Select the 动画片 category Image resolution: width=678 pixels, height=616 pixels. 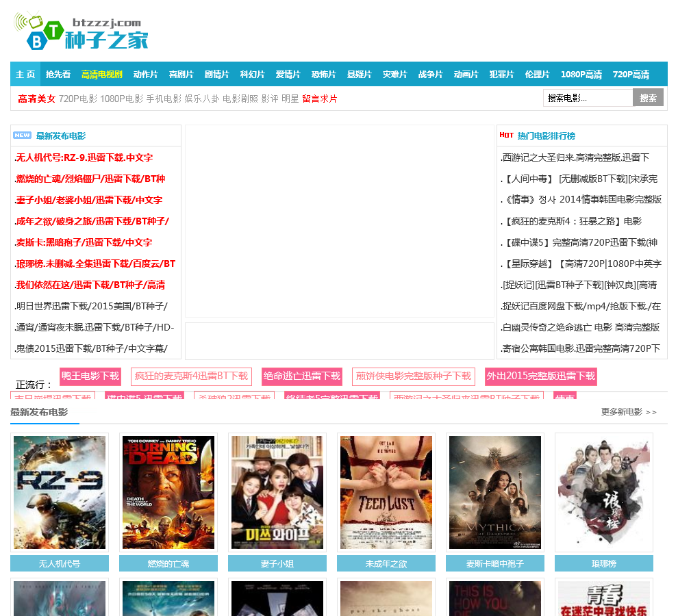[x=466, y=75]
